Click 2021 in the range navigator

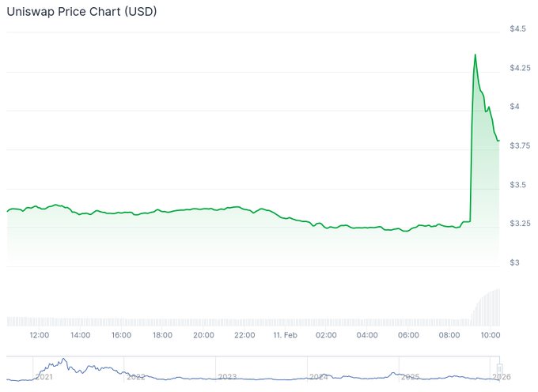[44, 377]
